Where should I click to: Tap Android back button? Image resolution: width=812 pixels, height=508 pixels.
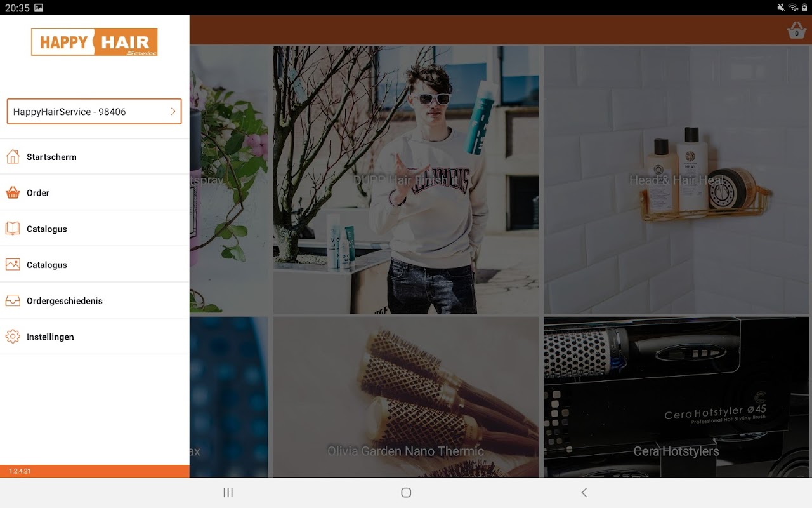tap(584, 493)
